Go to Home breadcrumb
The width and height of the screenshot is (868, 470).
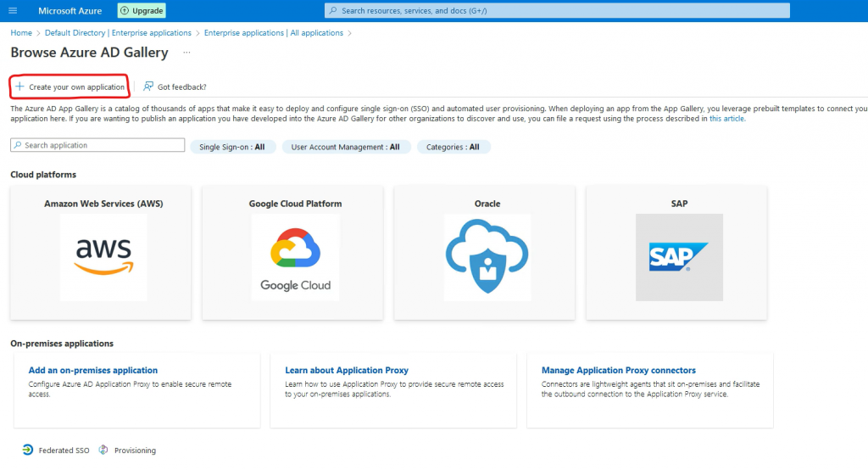(x=21, y=33)
